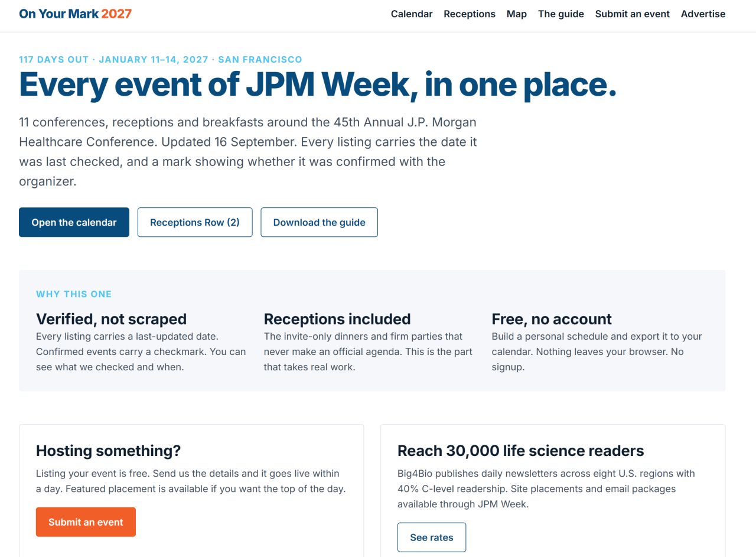Click the Hosting something? heading
The height and width of the screenshot is (557, 756).
108,451
